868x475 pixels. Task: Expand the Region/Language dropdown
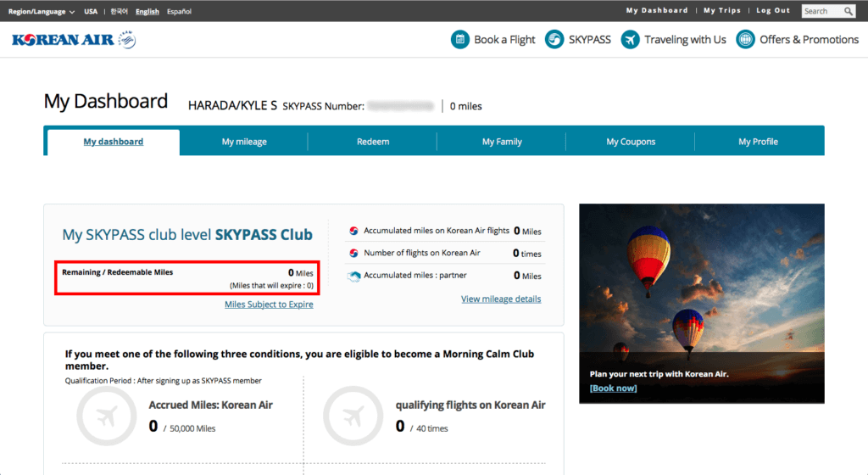point(42,11)
